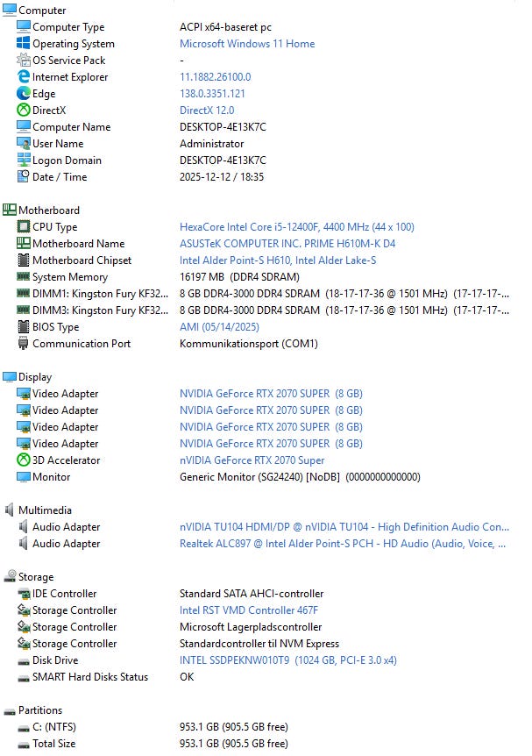Image resolution: width=532 pixels, height=756 pixels.
Task: Click the Multimedia section header
Action: (x=45, y=510)
